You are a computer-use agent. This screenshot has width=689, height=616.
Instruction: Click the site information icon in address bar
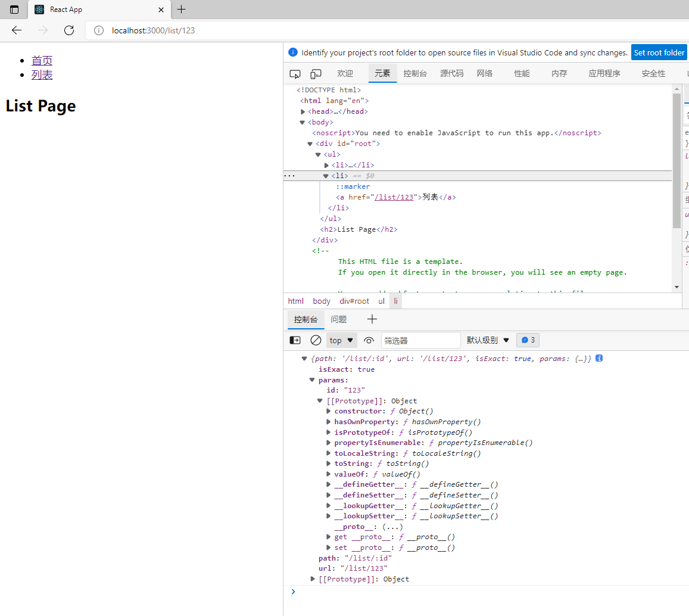tap(99, 30)
